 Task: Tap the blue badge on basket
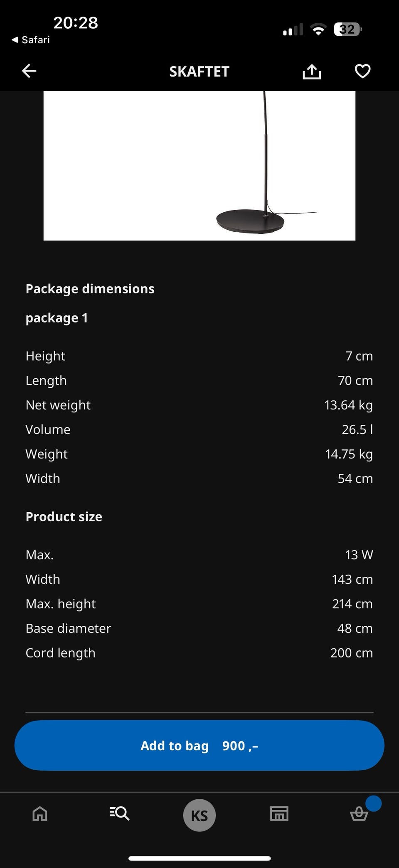point(373,804)
